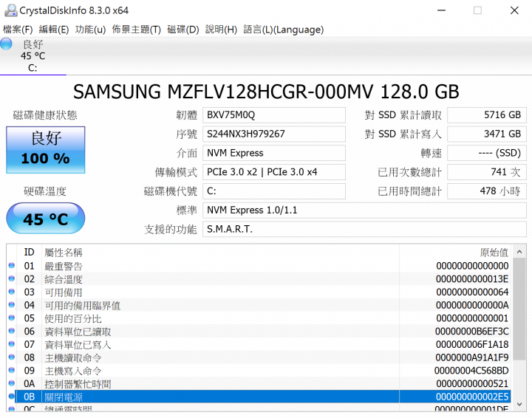The image size is (532, 418).
Task: Open the 說明(H) menu
Action: (221, 30)
